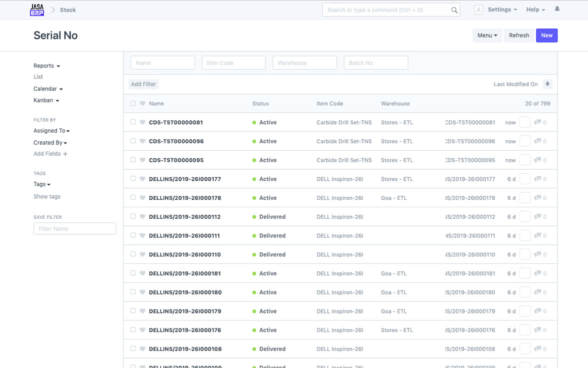The width and height of the screenshot is (588, 368).
Task: Open the Settings menu
Action: 502,10
